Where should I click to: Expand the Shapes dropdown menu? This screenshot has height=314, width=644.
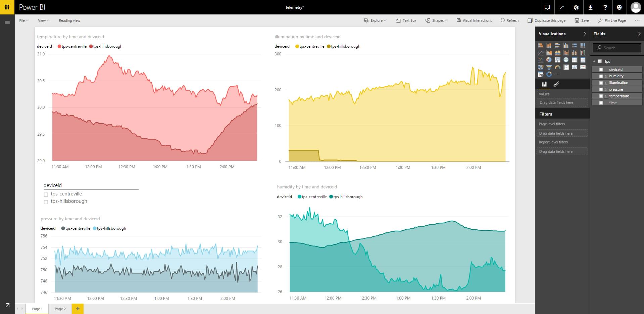click(437, 20)
